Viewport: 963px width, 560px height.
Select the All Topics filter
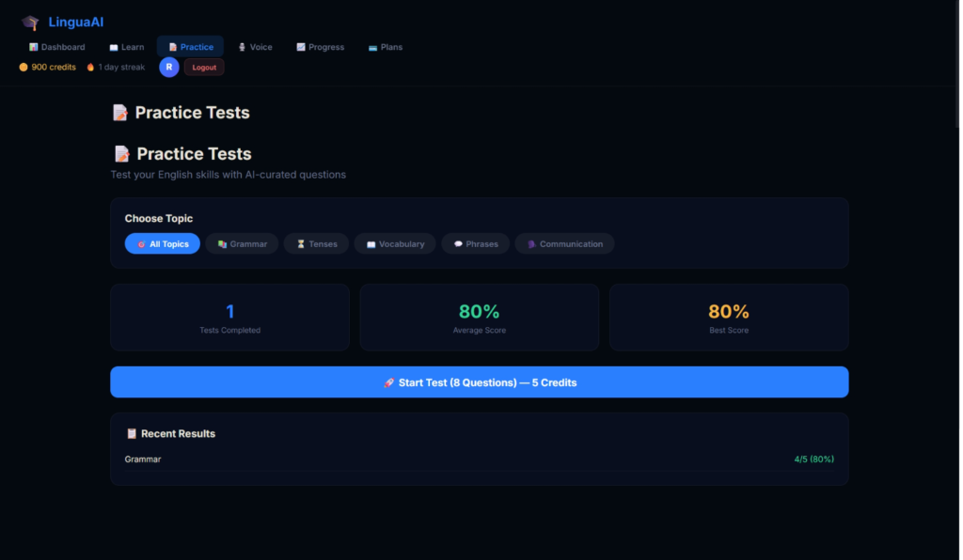[x=162, y=243]
